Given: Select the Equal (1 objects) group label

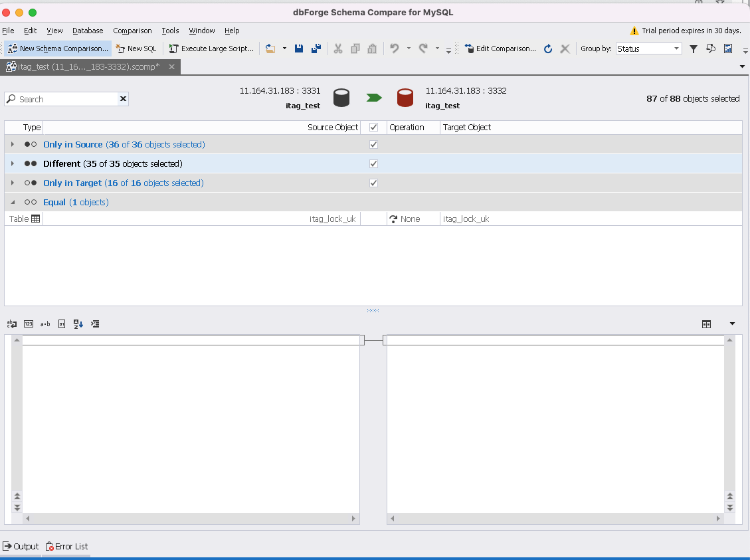Looking at the screenshot, I should (x=76, y=203).
